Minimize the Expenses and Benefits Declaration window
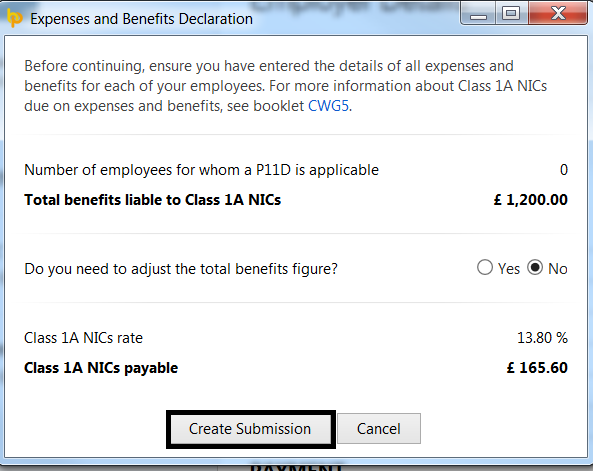This screenshot has width=593, height=471. (x=478, y=14)
